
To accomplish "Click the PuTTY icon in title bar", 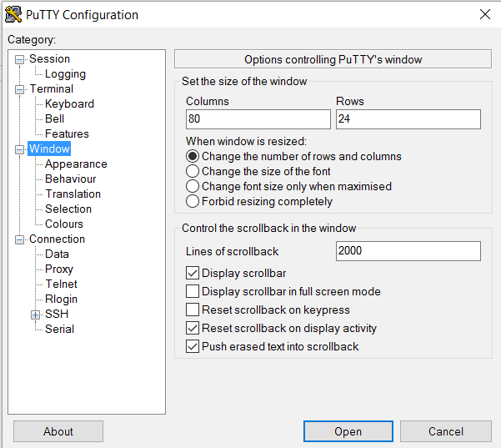I will pyautogui.click(x=13, y=14).
